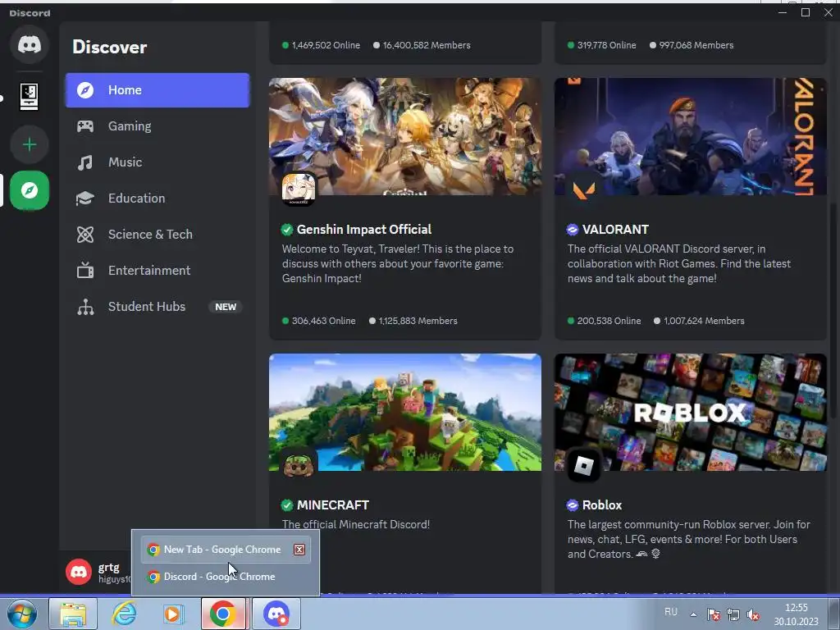
Task: Click the VALORANT server title
Action: coord(615,230)
